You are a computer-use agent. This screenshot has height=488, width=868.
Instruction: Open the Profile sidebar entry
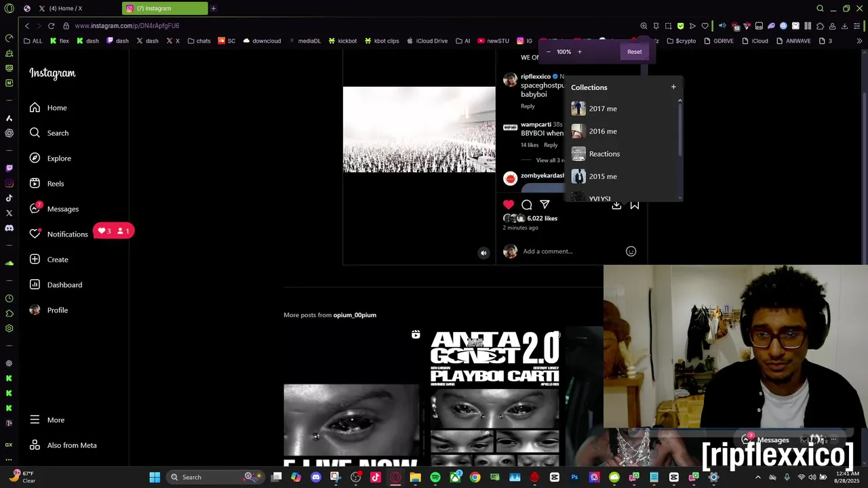(49, 310)
